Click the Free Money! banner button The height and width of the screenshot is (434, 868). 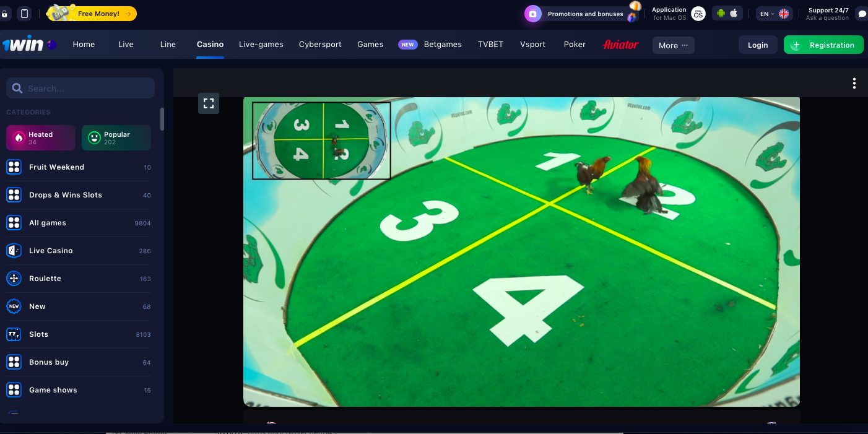(92, 13)
